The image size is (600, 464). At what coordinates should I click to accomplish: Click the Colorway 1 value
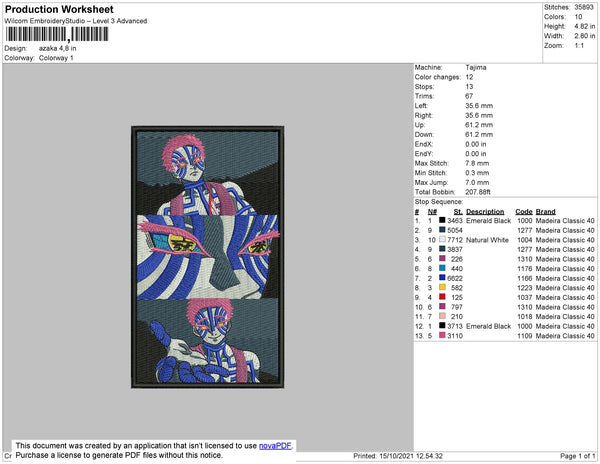click(56, 58)
